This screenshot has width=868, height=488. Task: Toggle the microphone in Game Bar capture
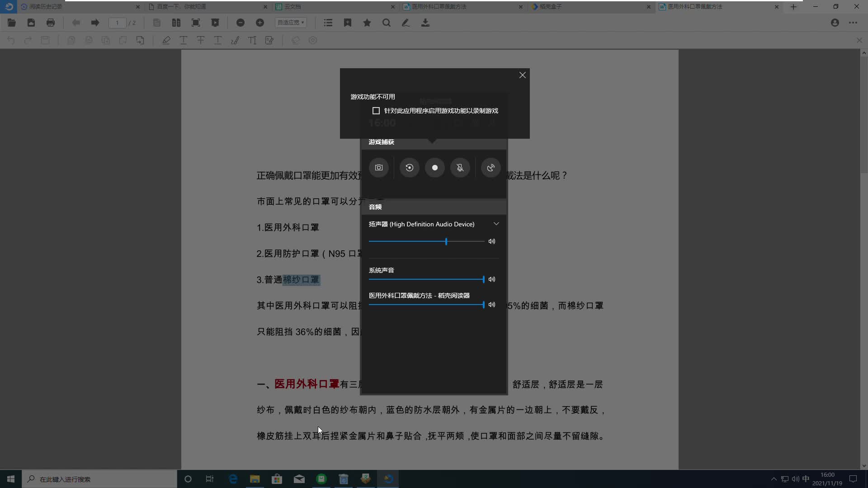(x=460, y=168)
